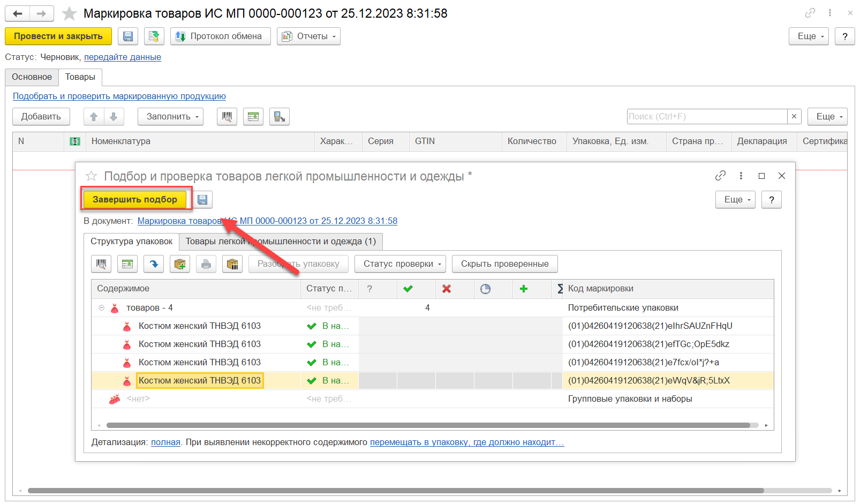
Task: Click the полная detail link
Action: tap(165, 442)
